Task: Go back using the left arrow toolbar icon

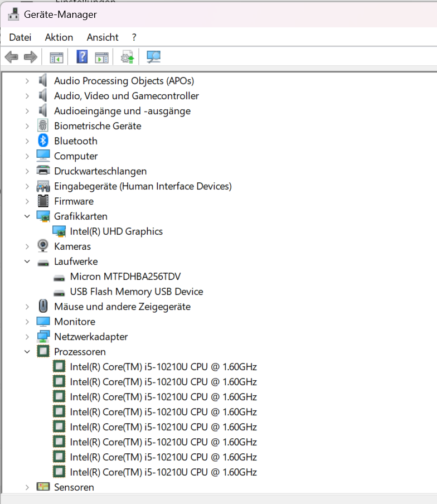Action: (12, 57)
